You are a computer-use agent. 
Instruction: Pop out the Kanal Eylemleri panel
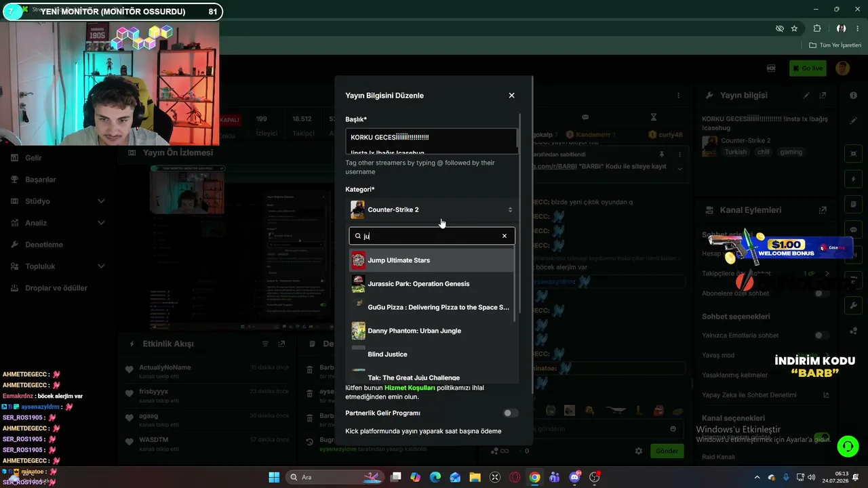point(823,210)
